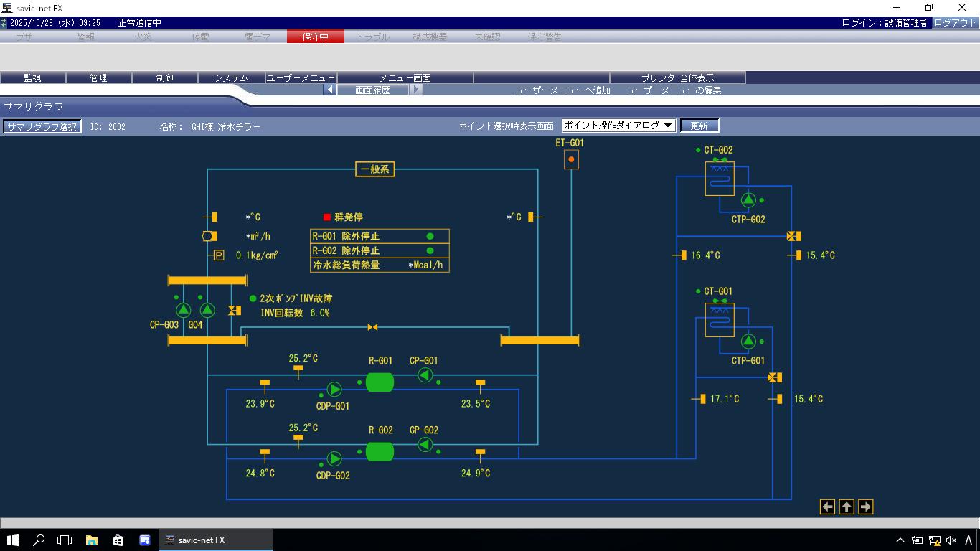Screen dimensions: 980x551
Task: Click the CDP-G01 pump icon
Action: [334, 390]
